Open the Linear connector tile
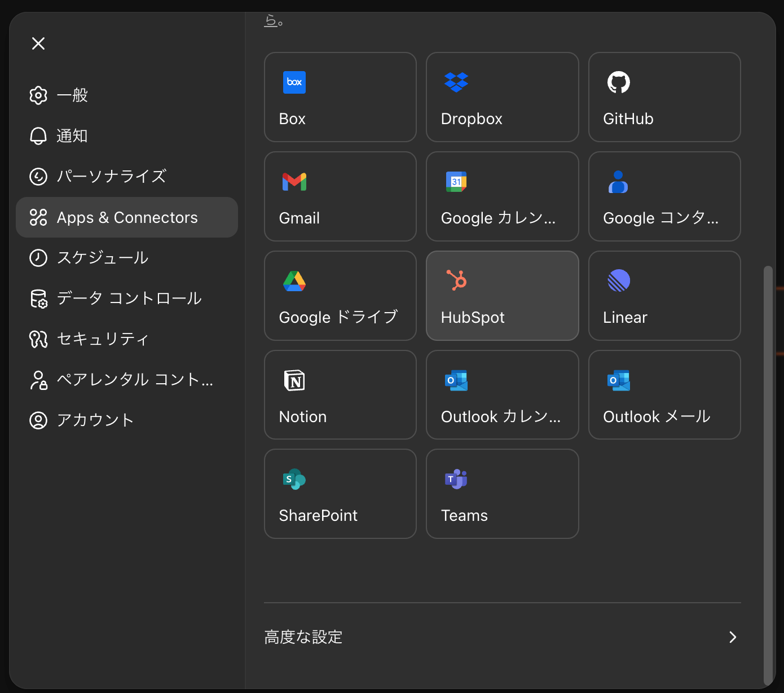This screenshot has height=693, width=784. 664,296
